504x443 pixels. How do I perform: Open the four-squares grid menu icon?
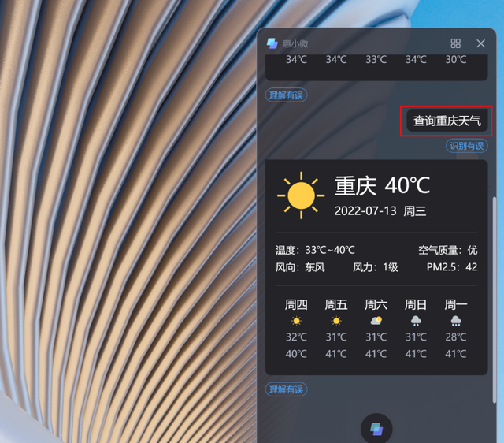[455, 43]
